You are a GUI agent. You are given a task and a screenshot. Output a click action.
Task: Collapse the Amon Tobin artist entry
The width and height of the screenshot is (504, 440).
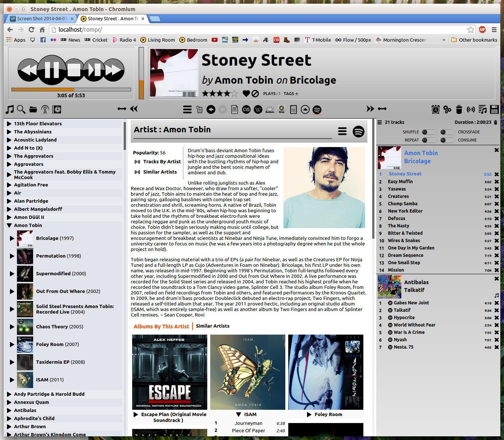[10, 225]
